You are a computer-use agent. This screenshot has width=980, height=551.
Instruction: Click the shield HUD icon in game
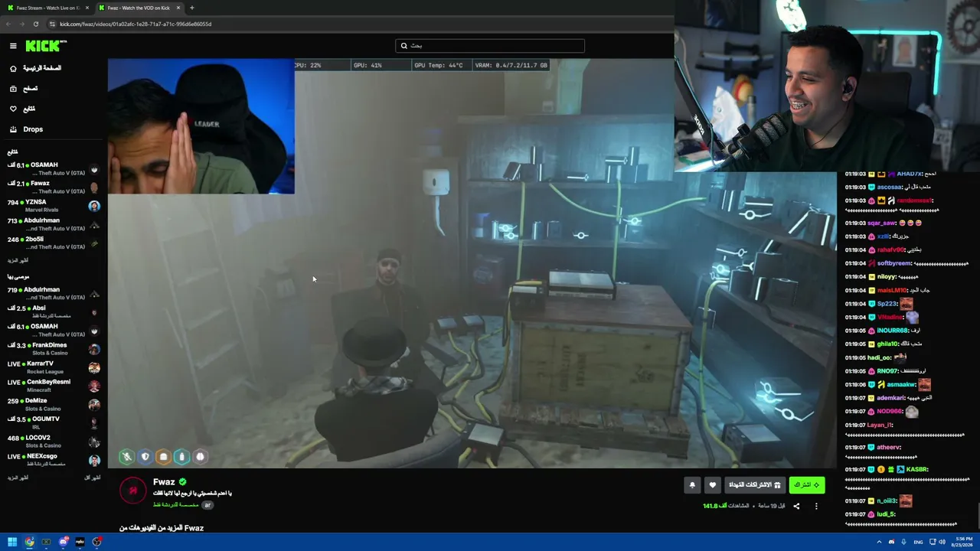click(145, 457)
